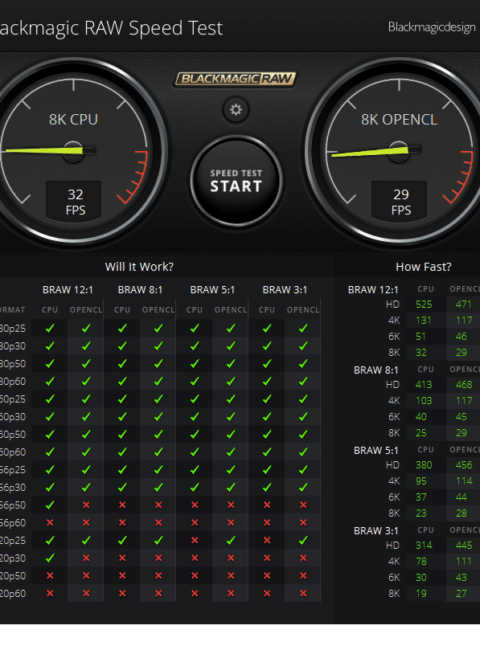Click value 95 for 4K BRAW 5:1 CPU

pos(421,481)
